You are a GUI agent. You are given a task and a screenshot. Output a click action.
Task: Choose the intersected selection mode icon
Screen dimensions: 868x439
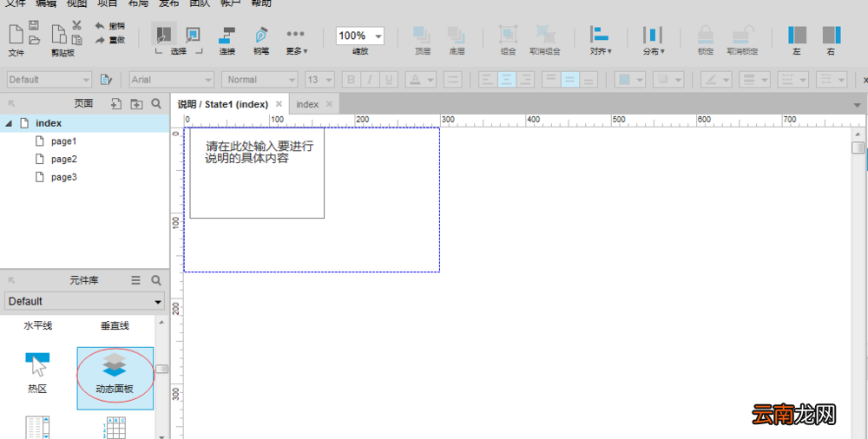click(164, 35)
